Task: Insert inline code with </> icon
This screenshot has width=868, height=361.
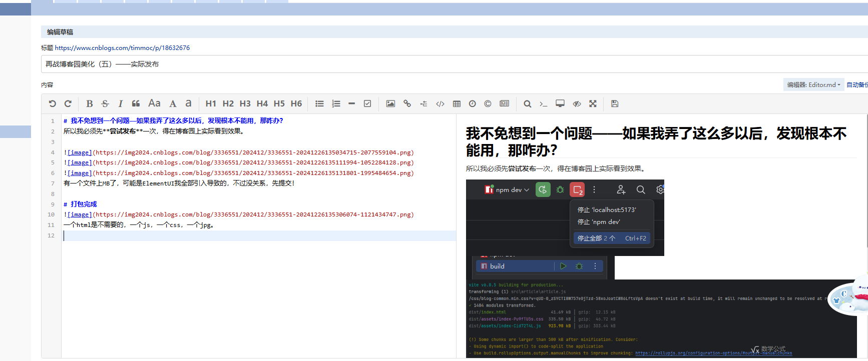Action: click(x=440, y=103)
